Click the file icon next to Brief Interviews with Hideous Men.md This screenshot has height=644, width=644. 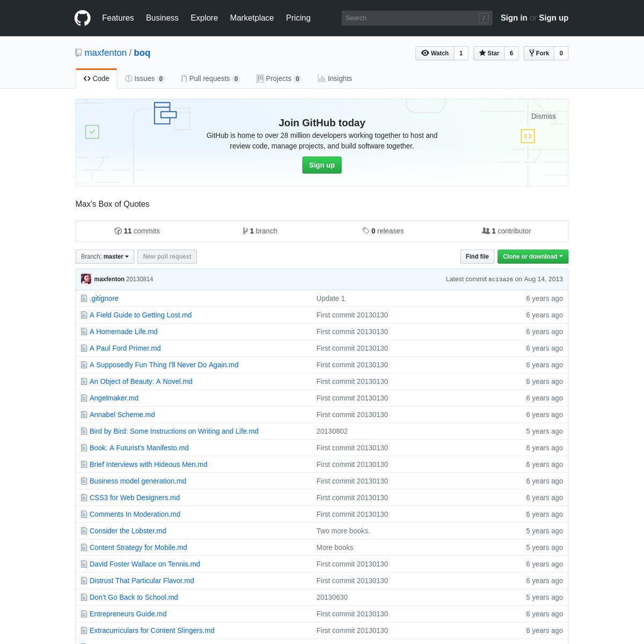[x=84, y=464]
